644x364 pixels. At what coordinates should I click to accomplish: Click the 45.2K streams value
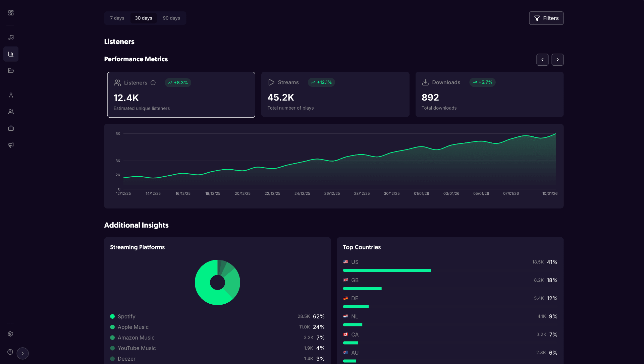click(281, 98)
